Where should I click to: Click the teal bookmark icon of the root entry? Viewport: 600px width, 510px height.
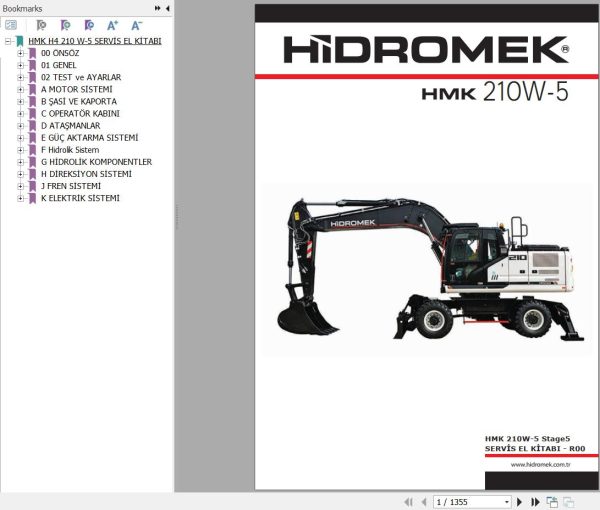[20, 41]
